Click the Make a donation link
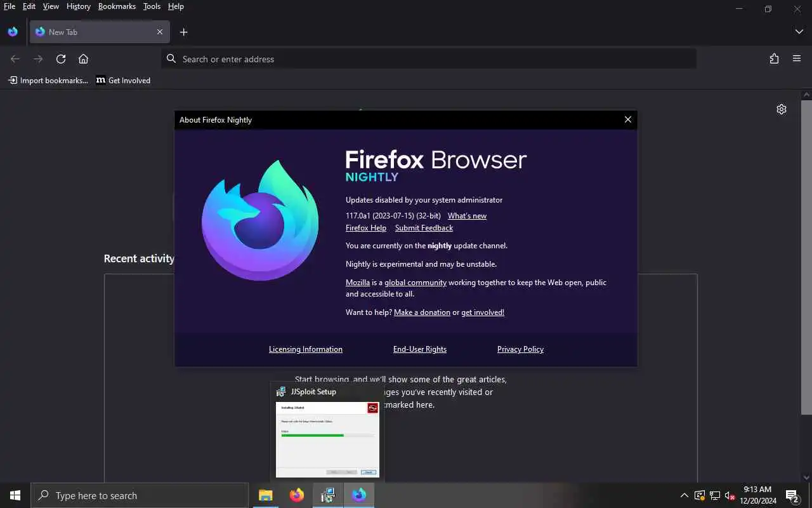Screen dimensions: 812x508 click(422, 312)
